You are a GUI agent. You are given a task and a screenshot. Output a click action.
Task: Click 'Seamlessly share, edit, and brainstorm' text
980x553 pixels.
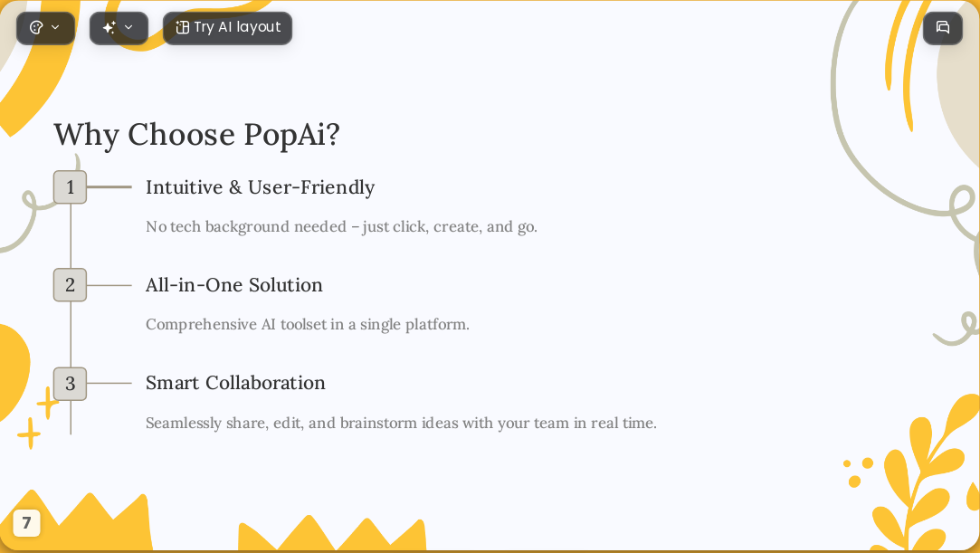pyautogui.click(x=401, y=423)
